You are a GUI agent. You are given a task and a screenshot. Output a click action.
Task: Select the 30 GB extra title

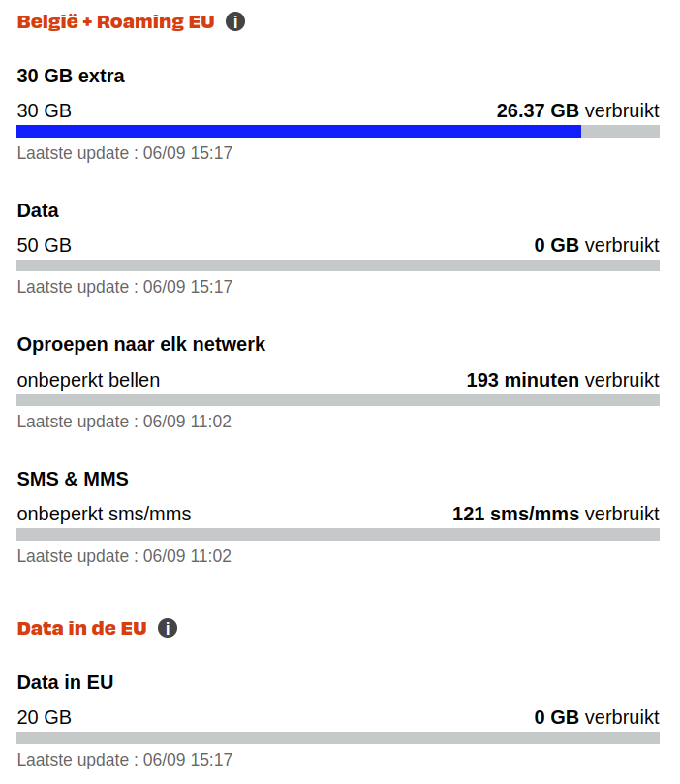click(71, 76)
